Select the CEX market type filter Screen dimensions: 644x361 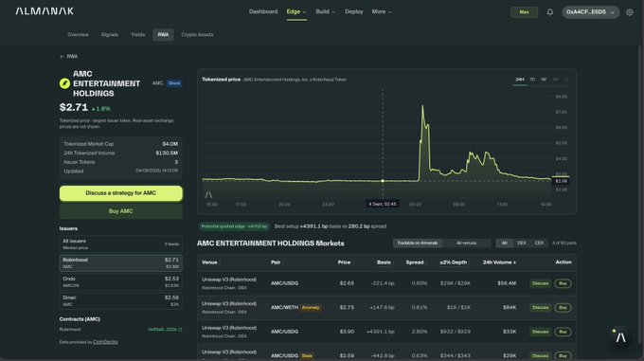pyautogui.click(x=539, y=244)
